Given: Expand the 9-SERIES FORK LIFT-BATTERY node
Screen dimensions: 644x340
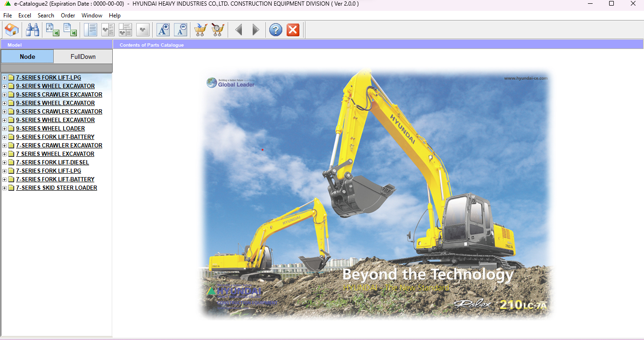Looking at the screenshot, I should coord(5,137).
